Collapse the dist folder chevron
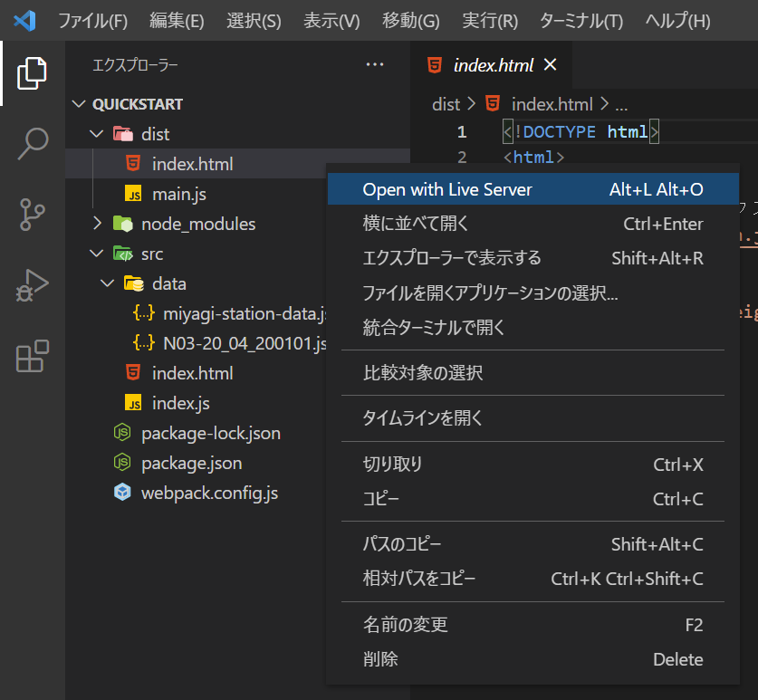This screenshot has height=700, width=758. (x=97, y=133)
